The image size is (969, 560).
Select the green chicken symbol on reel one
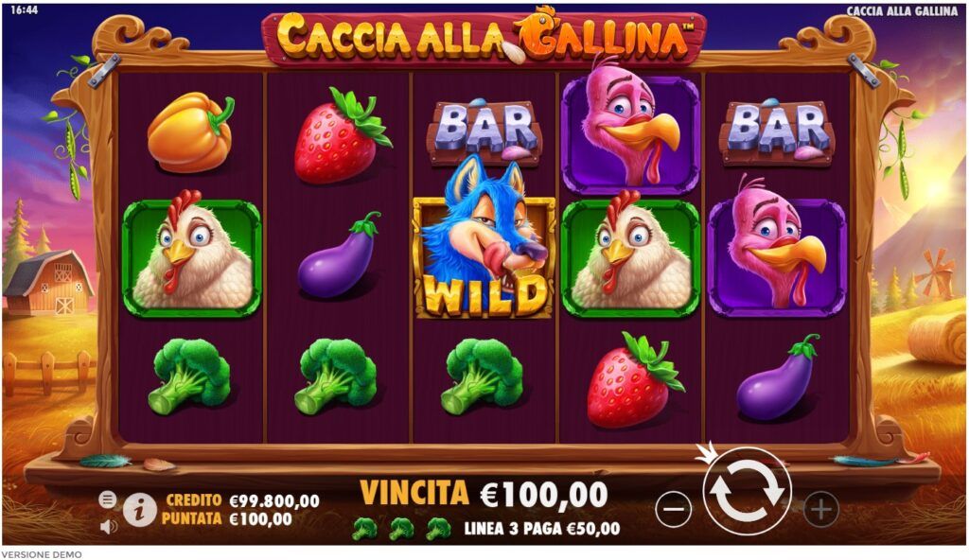point(191,254)
